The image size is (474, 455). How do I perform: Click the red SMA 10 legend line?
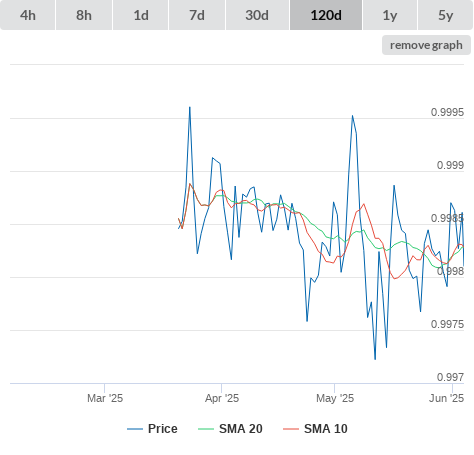(291, 429)
